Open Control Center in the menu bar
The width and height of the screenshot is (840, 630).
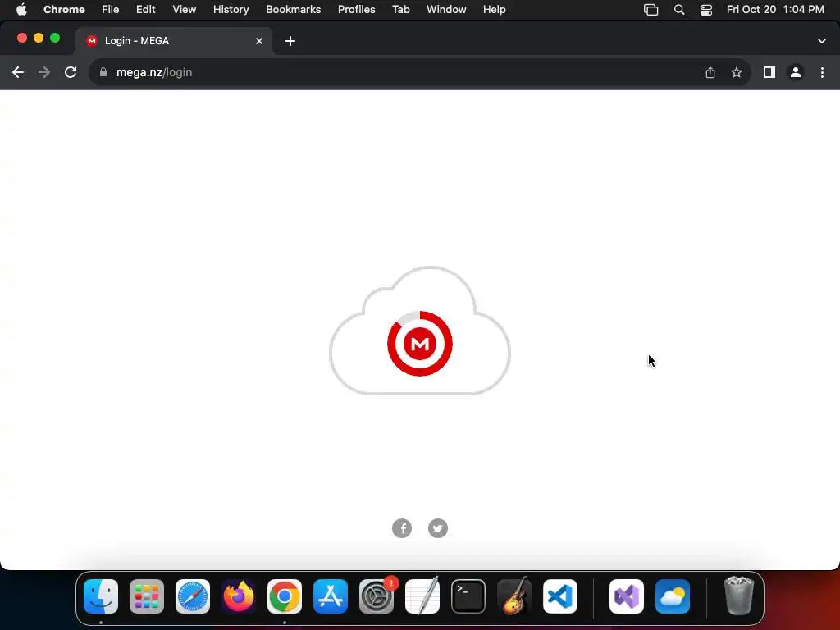point(706,10)
